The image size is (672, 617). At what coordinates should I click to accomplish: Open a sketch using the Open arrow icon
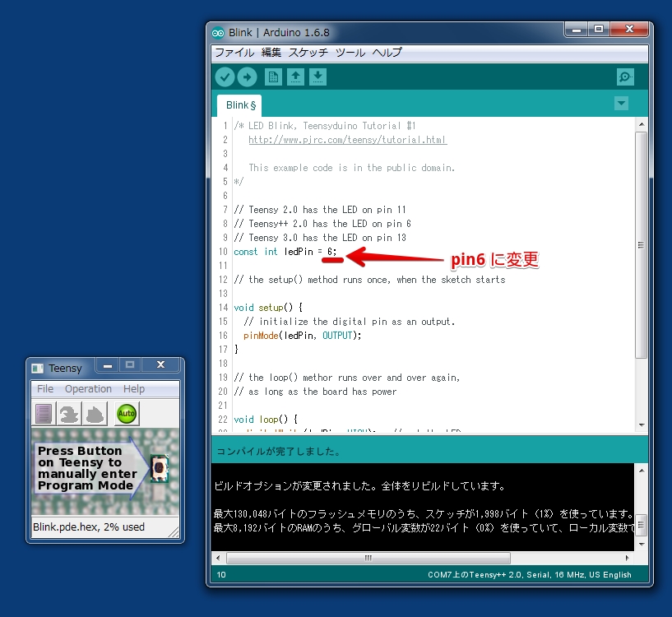point(295,77)
